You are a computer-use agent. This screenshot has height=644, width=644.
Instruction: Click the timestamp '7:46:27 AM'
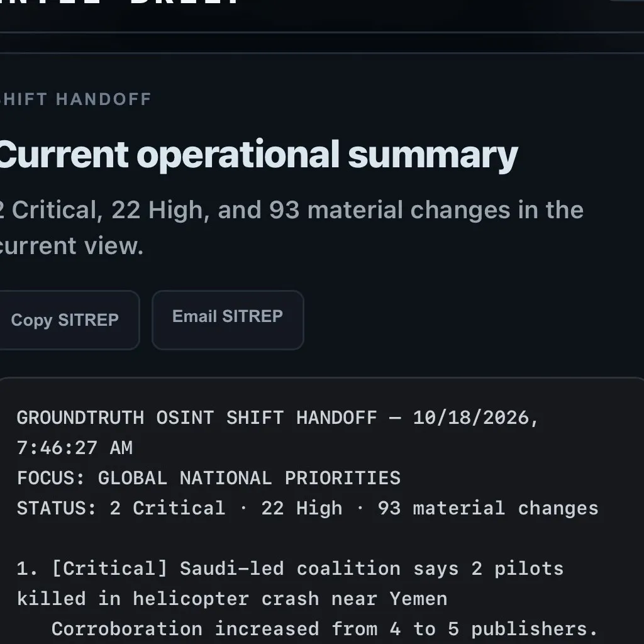(75, 448)
